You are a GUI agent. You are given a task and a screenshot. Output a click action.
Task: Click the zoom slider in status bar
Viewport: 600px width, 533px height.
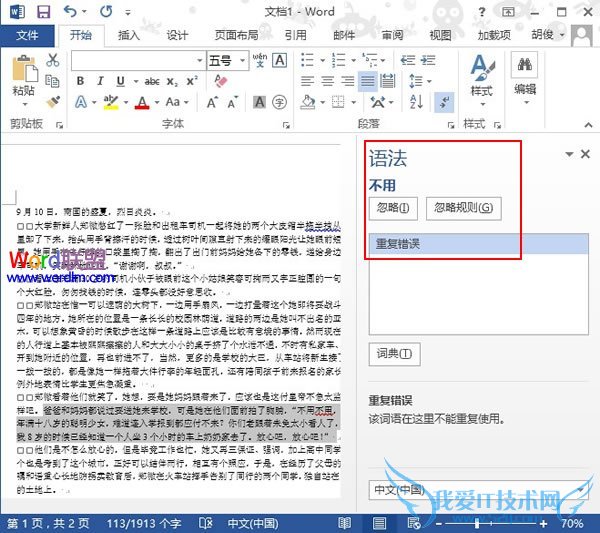(x=477, y=523)
